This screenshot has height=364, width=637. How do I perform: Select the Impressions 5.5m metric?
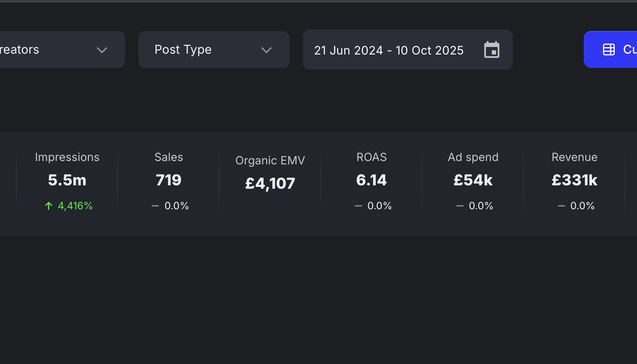[67, 180]
